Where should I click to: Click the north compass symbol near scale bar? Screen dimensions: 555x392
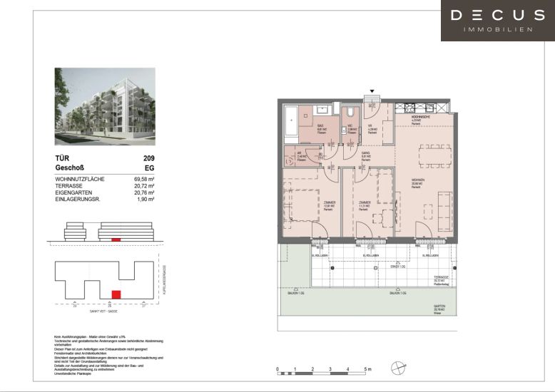pos(397,368)
